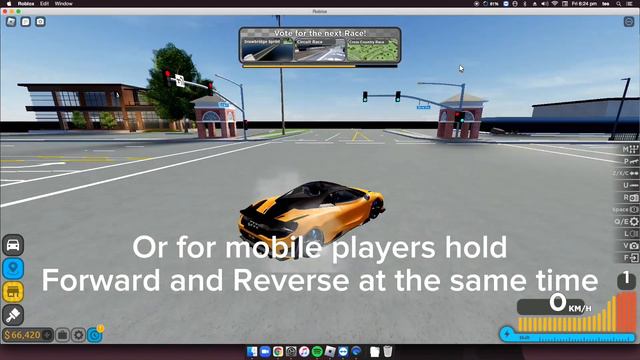Open the vehicle spawn menu car icon
Screen dimensions: 640x360
tap(13, 245)
